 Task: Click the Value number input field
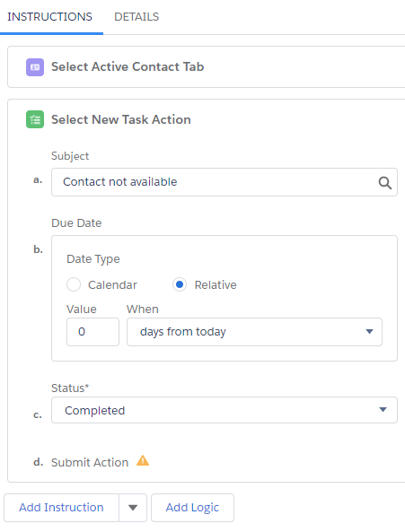click(x=92, y=332)
